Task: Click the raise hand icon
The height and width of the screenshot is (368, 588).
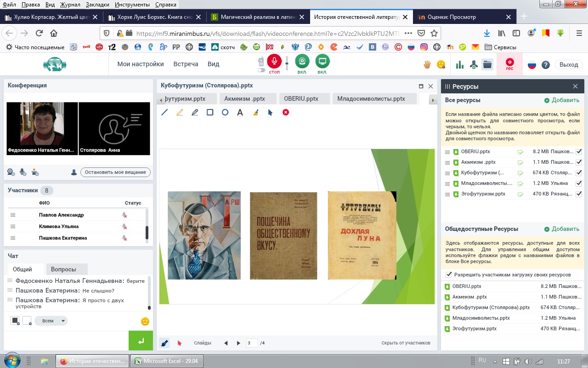Action: coord(427,65)
